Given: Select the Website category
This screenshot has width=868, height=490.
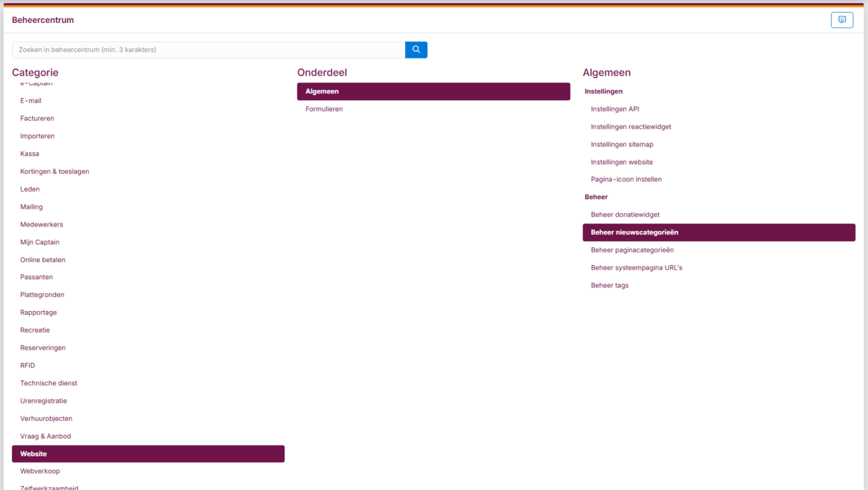Looking at the screenshot, I should click(148, 454).
